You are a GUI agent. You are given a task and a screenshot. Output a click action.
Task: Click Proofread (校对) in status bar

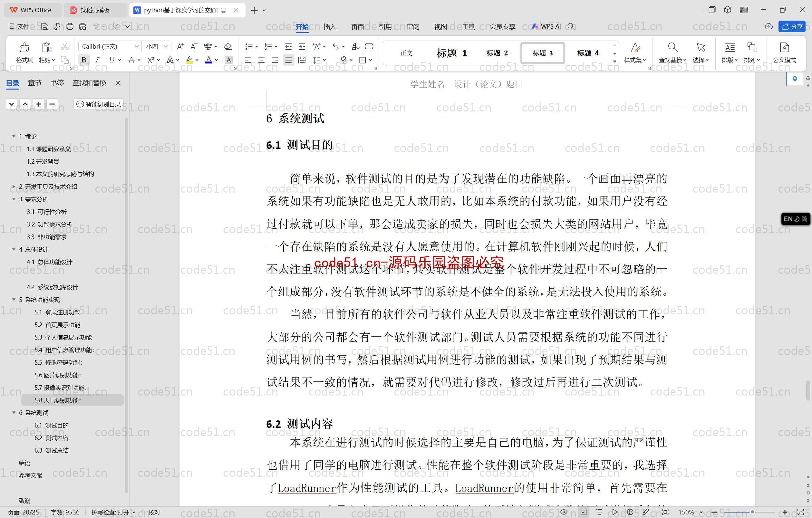(154, 512)
